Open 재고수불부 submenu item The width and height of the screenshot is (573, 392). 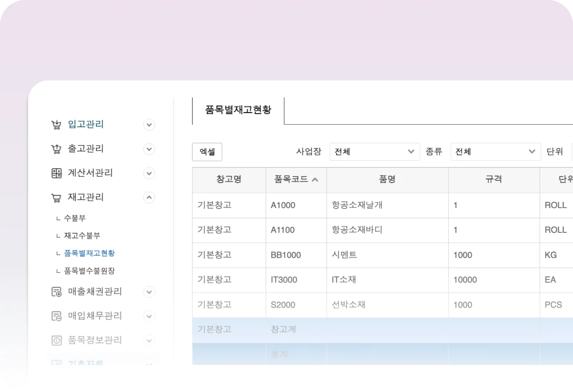(x=82, y=236)
